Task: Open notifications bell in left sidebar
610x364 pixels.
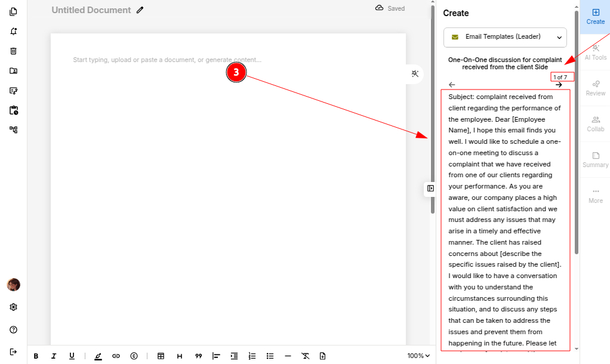Action: [13, 32]
